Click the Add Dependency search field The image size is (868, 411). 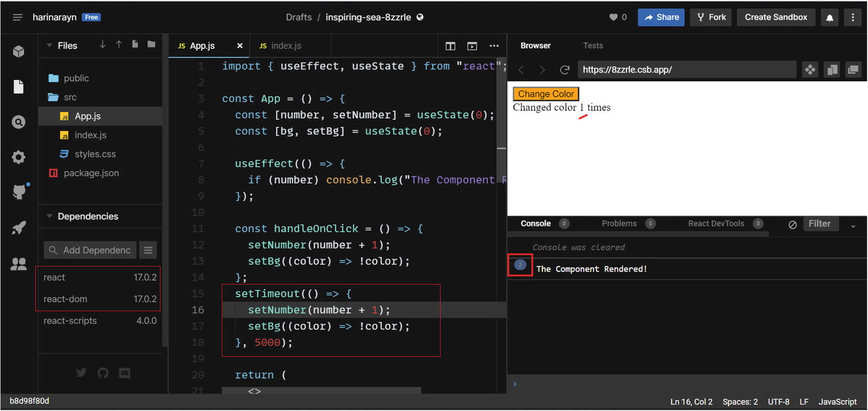pos(91,250)
